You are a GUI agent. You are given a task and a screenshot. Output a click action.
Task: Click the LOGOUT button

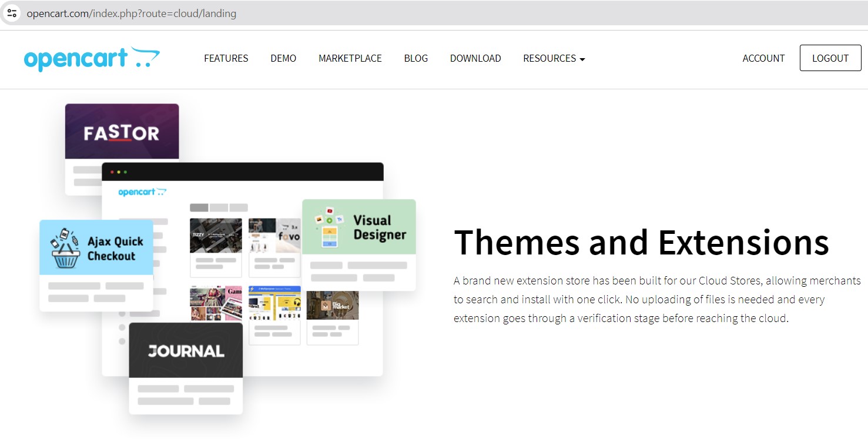coord(830,58)
